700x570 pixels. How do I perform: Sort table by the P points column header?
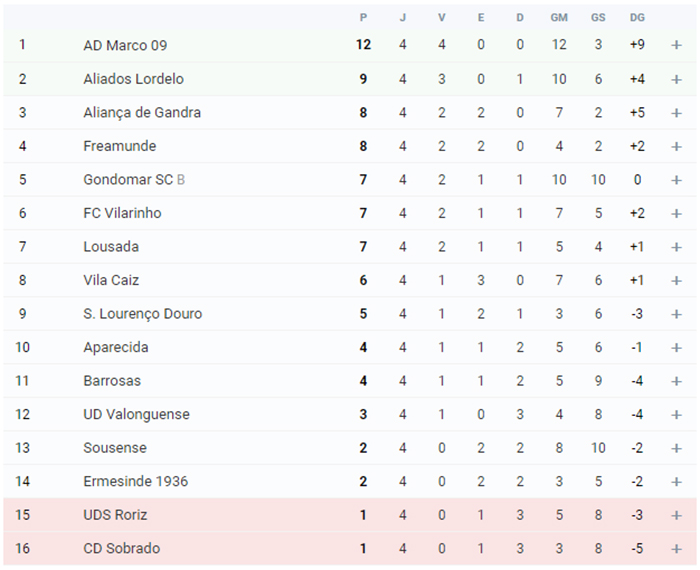[x=363, y=17]
